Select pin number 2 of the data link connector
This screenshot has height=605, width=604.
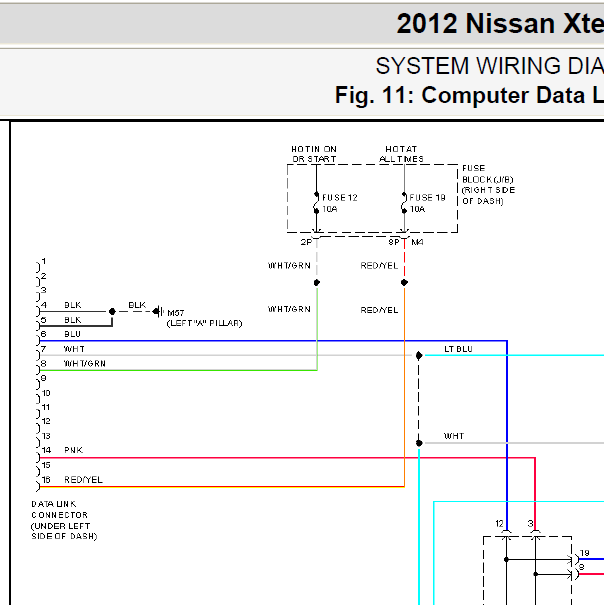(x=44, y=276)
